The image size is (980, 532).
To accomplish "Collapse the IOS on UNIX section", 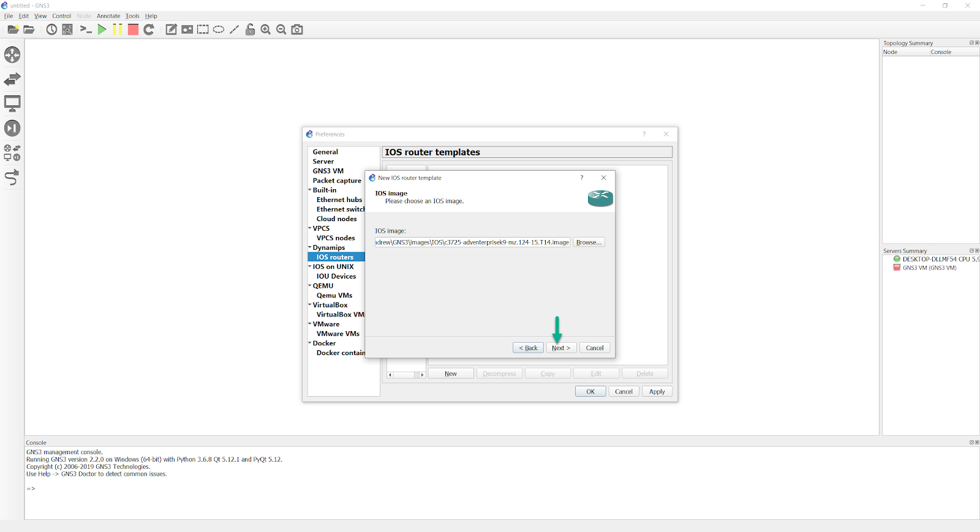I will click(310, 266).
